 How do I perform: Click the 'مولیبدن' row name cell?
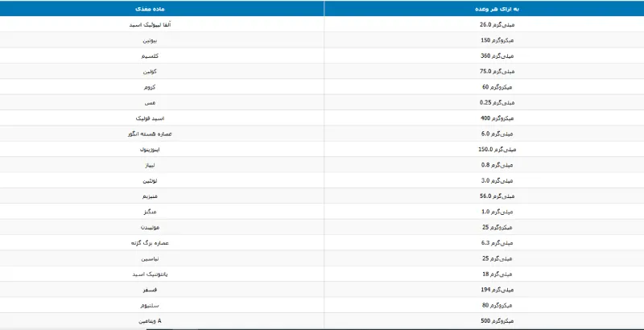[150, 228]
